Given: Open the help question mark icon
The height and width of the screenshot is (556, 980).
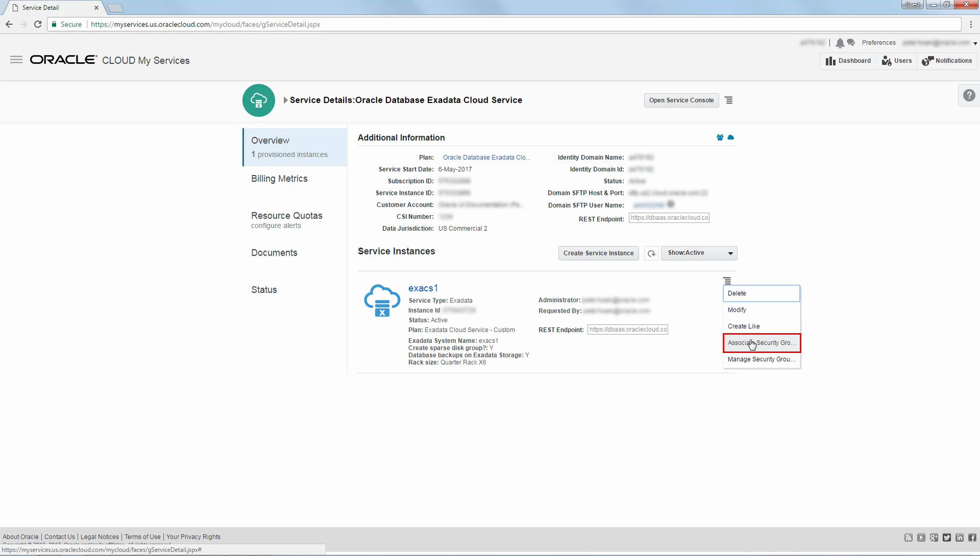Looking at the screenshot, I should pyautogui.click(x=969, y=95).
